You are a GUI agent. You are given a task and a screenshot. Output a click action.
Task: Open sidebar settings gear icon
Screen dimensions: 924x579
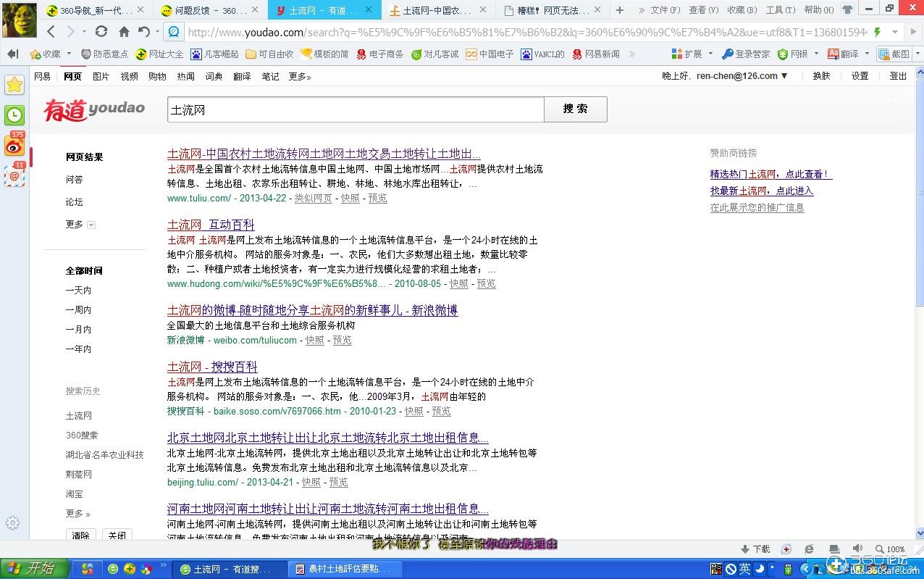[12, 523]
